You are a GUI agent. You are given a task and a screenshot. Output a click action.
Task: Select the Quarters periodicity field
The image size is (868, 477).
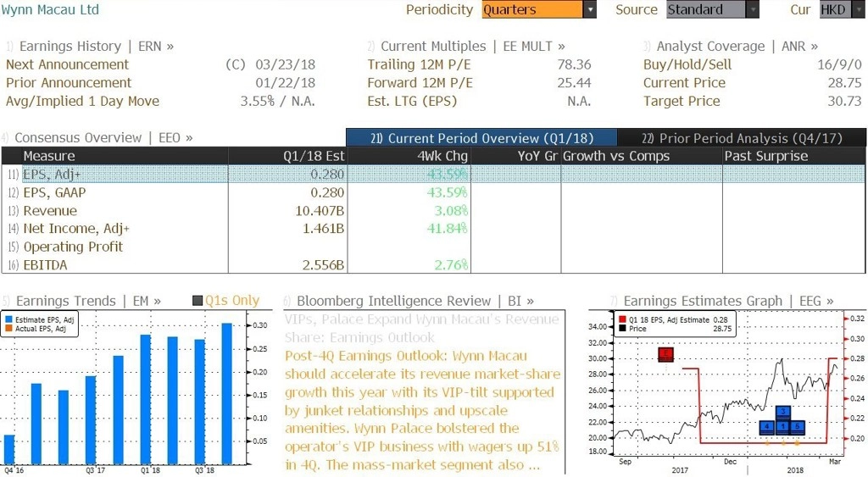click(x=532, y=9)
